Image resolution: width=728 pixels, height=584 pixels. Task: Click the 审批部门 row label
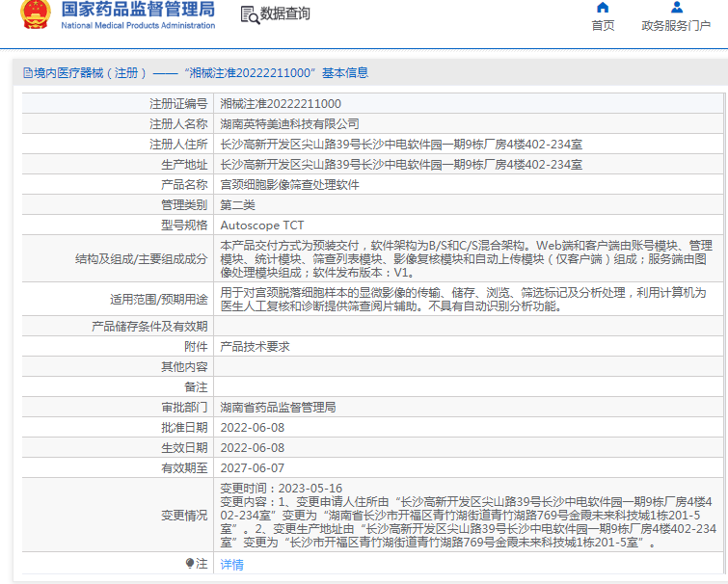pos(184,408)
